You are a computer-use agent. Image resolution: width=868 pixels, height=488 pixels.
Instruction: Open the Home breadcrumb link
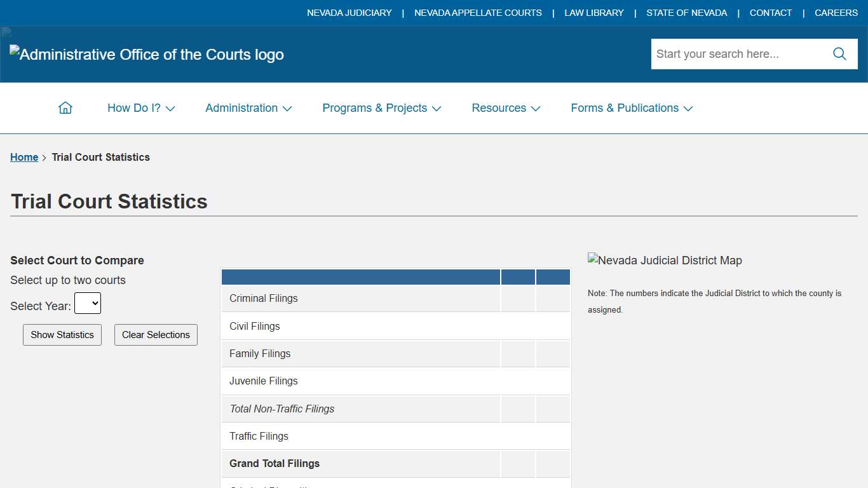(x=24, y=157)
